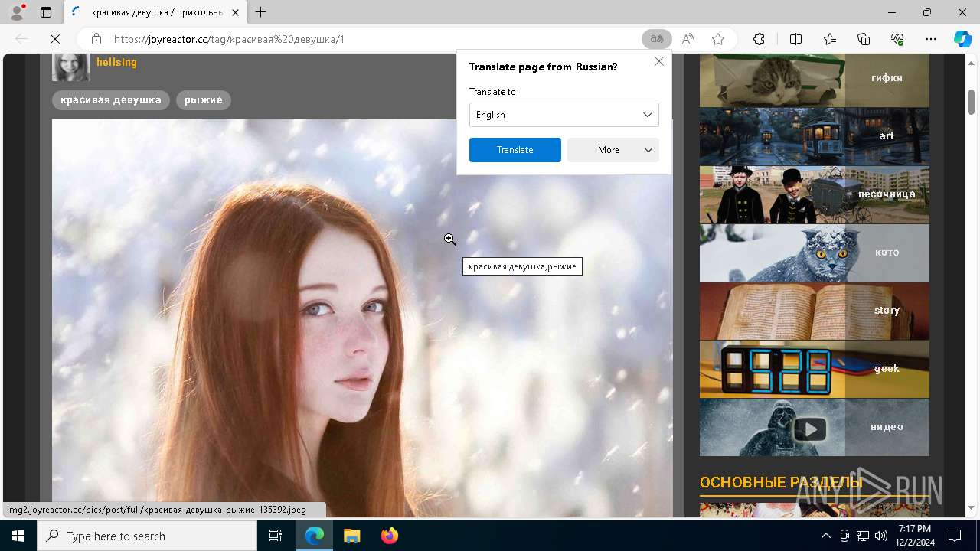Click the taskbar search box
This screenshot has height=551, width=980.
coord(146,536)
